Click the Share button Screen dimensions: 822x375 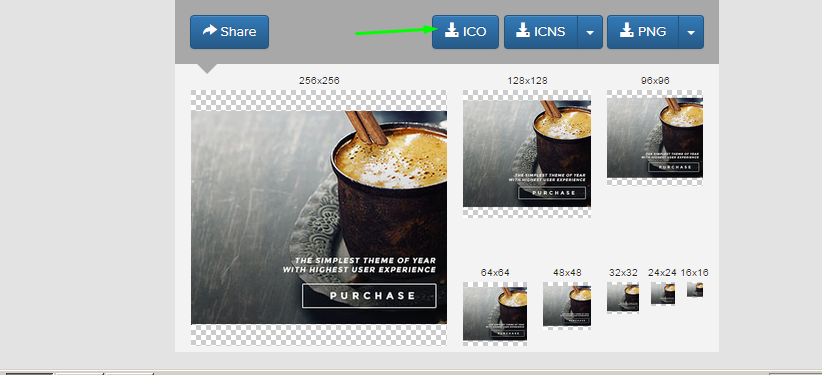(229, 32)
